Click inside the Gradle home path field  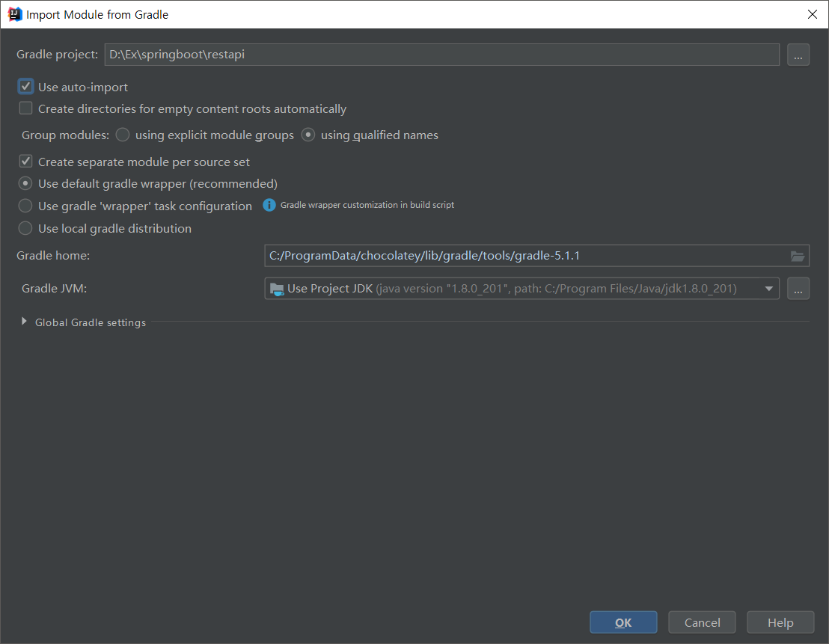coord(536,256)
